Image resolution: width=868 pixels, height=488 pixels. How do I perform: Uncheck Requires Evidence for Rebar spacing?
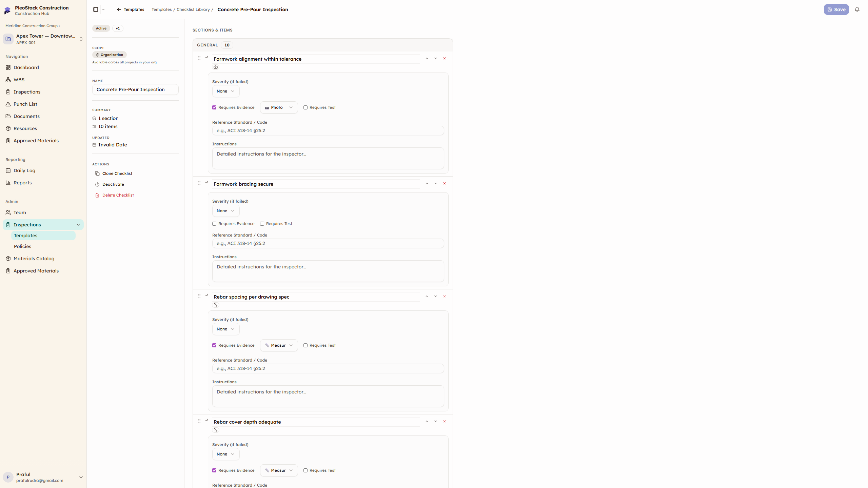coord(214,345)
